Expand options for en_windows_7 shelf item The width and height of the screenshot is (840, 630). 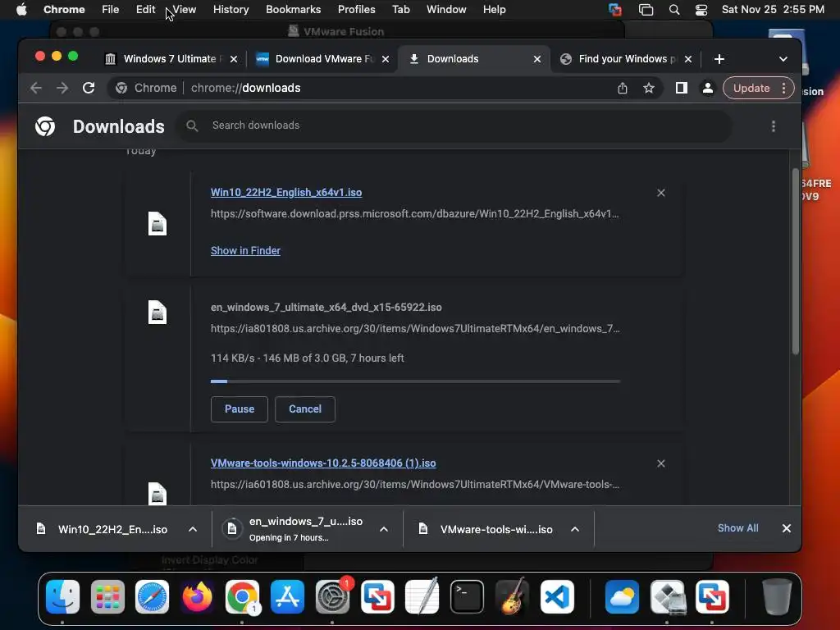pos(384,529)
